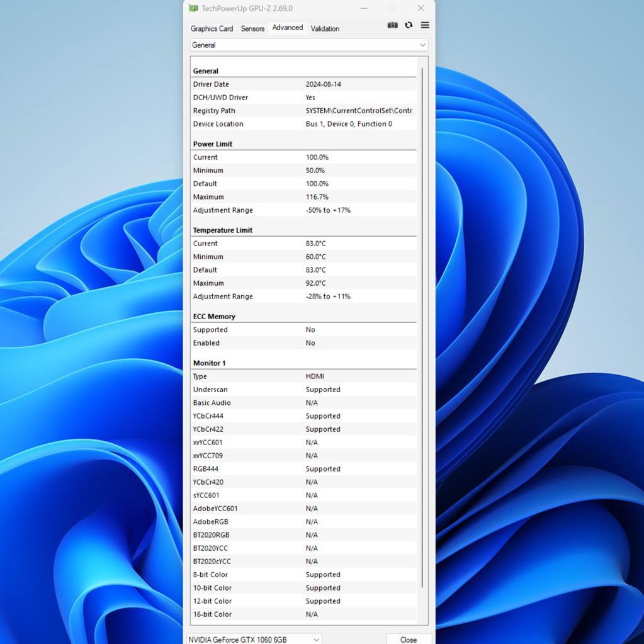The width and height of the screenshot is (644, 644).
Task: Select the 8-bit Color row
Action: [304, 575]
